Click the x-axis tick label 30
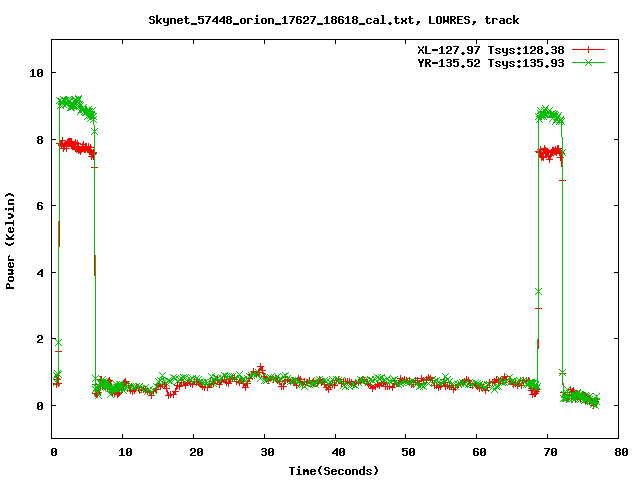Viewport: 640px width, 480px height. click(x=267, y=452)
